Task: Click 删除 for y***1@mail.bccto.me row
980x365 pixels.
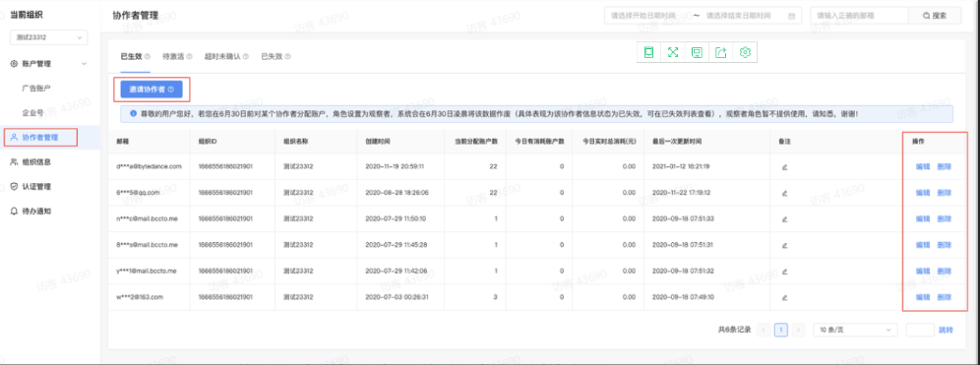Action: click(945, 272)
